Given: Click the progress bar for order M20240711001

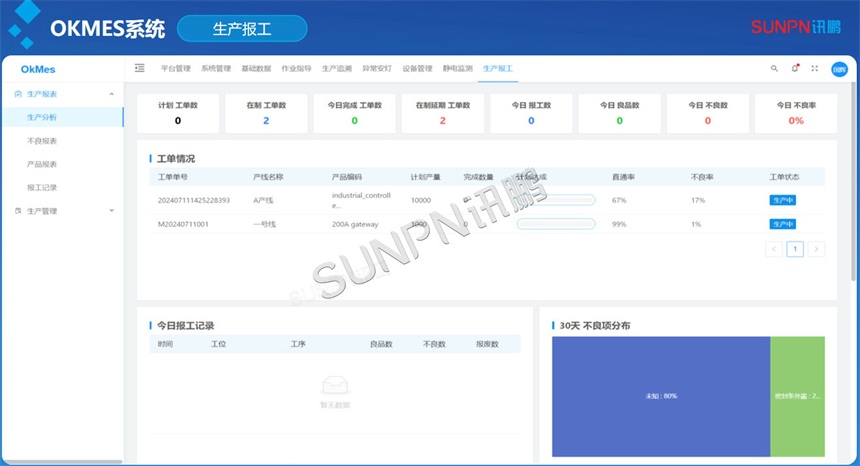Looking at the screenshot, I should coord(556,224).
